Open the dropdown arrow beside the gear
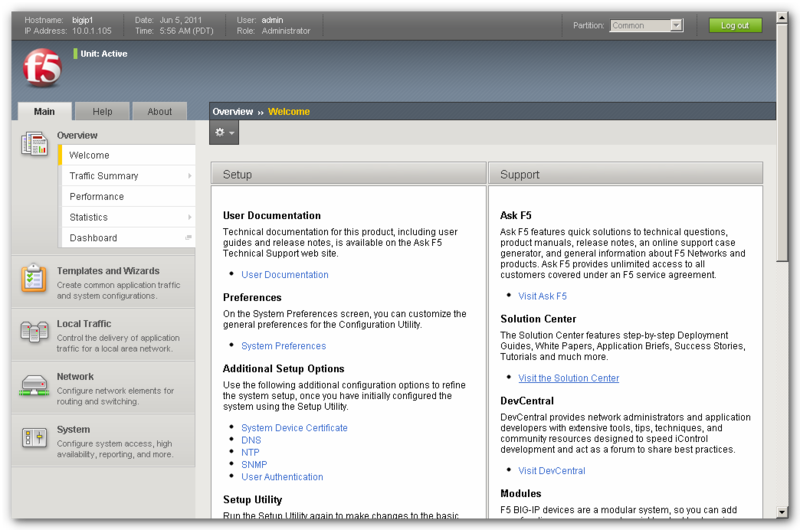 click(232, 133)
